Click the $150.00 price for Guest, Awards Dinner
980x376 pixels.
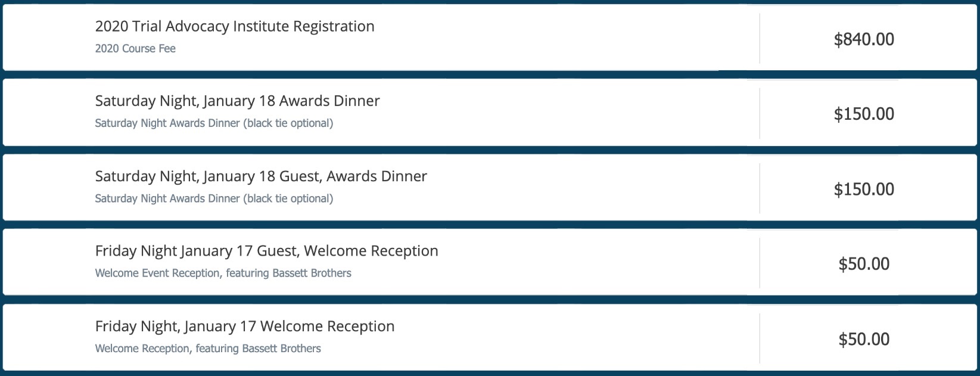(864, 189)
